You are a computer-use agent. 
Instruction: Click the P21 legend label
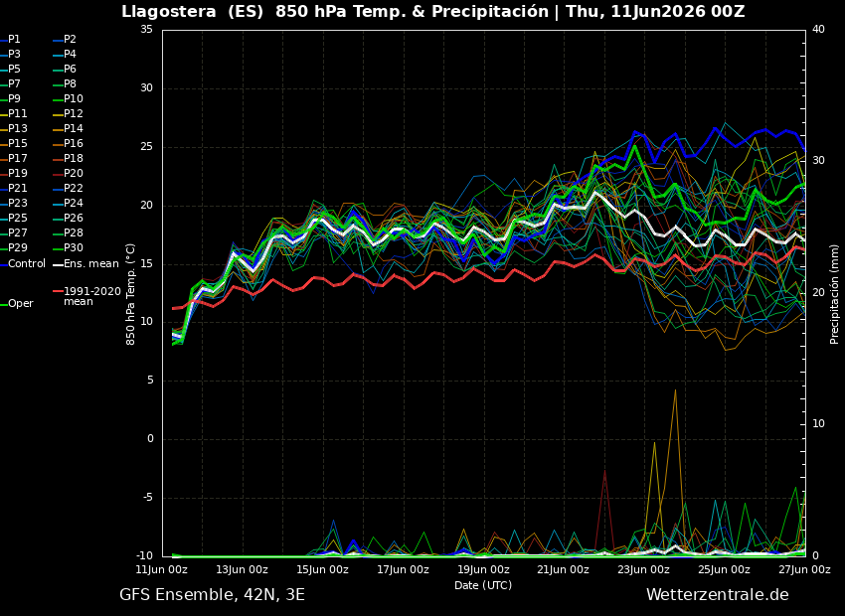pyautogui.click(x=17, y=189)
